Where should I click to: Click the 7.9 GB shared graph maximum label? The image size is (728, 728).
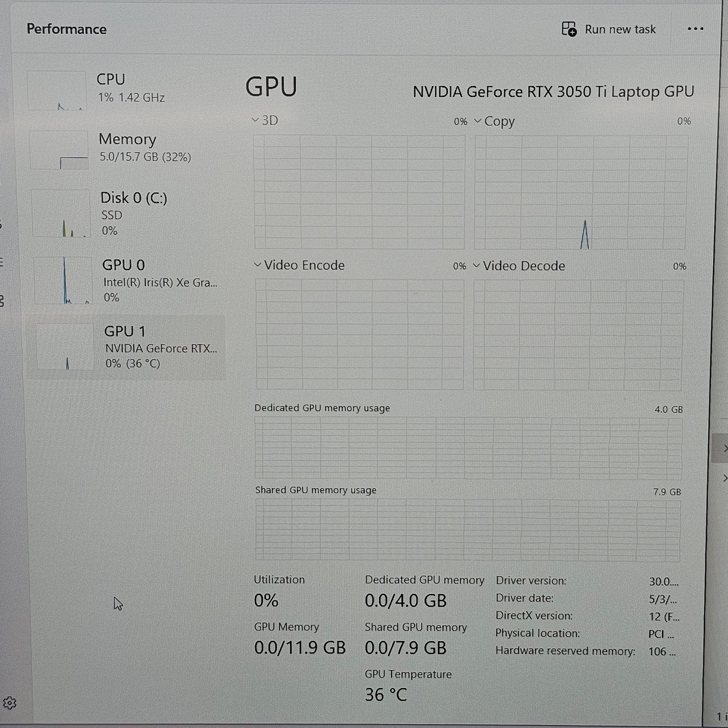point(667,492)
